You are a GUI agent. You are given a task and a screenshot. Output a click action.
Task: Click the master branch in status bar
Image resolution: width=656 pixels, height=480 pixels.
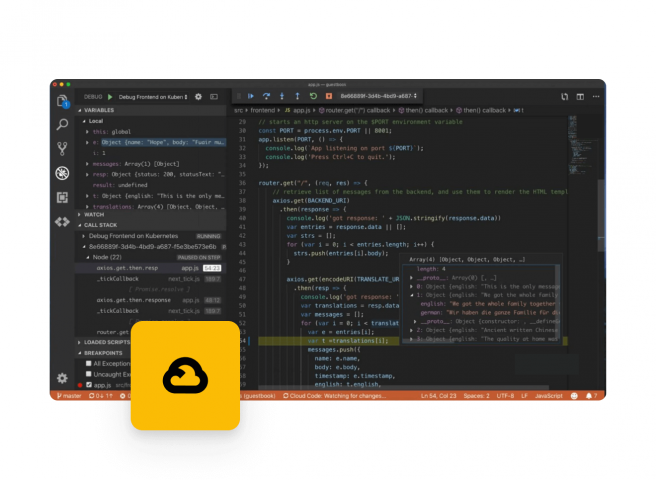(68, 396)
